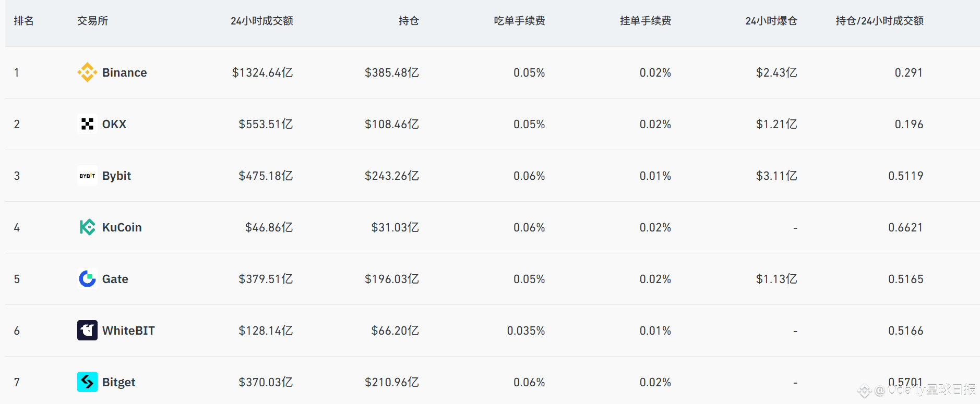The width and height of the screenshot is (980, 404).
Task: Click the Bybit exchange logo icon
Action: pos(87,176)
